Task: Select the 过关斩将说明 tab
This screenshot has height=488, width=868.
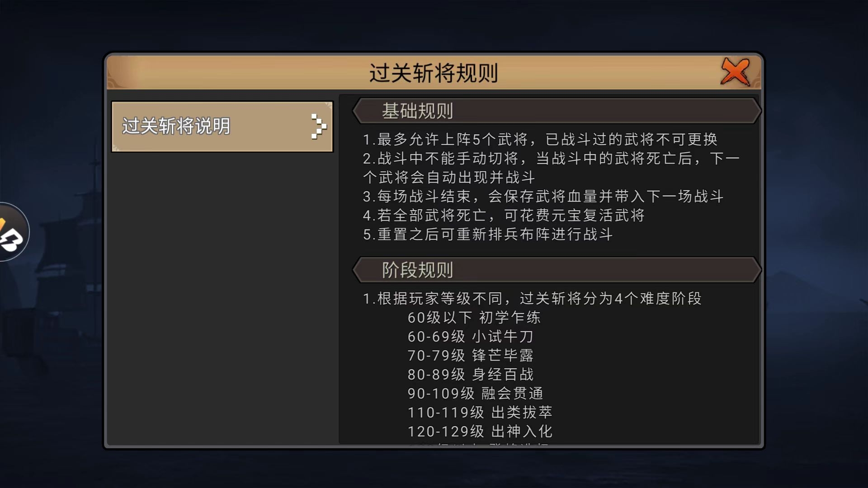Action: tap(222, 127)
